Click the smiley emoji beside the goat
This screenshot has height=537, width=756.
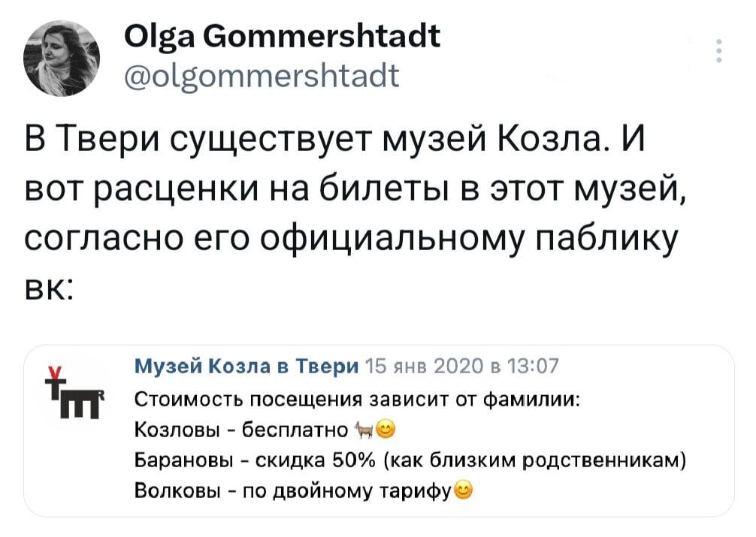385,430
